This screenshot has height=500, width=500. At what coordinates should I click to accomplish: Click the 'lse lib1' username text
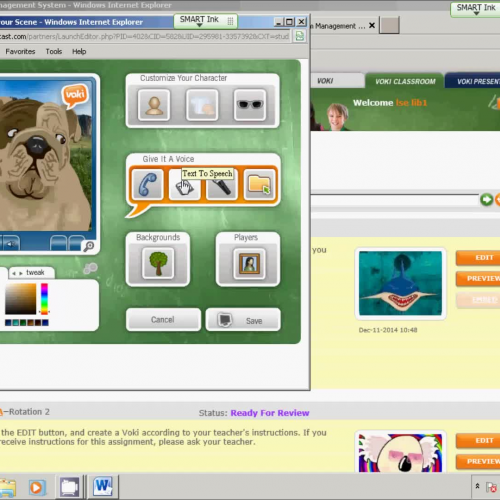(411, 103)
